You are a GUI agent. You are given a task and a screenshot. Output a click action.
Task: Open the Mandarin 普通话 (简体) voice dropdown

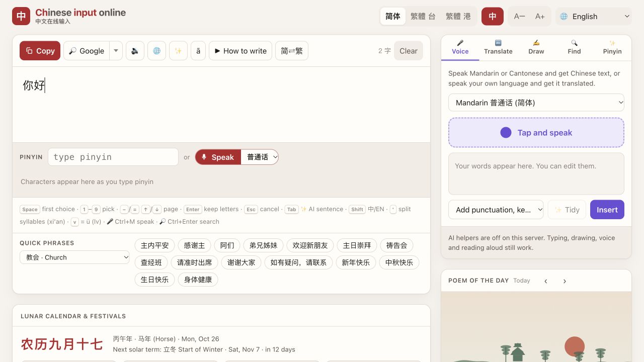click(x=536, y=103)
